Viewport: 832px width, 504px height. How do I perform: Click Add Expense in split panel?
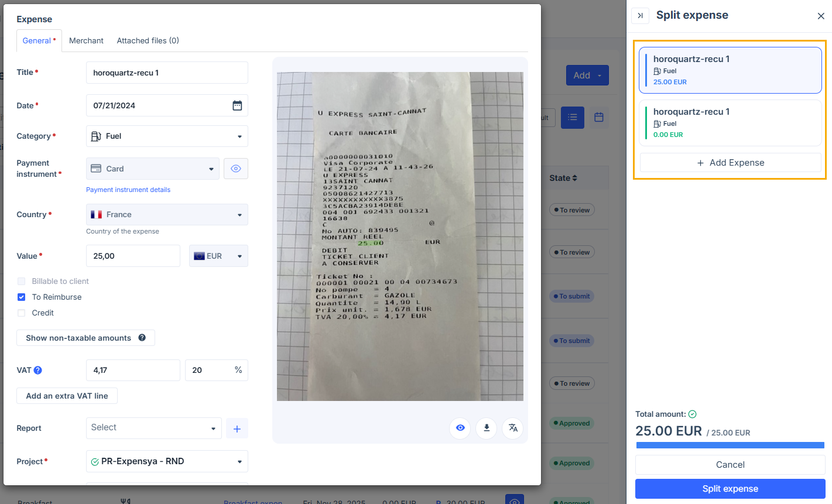[x=731, y=163]
